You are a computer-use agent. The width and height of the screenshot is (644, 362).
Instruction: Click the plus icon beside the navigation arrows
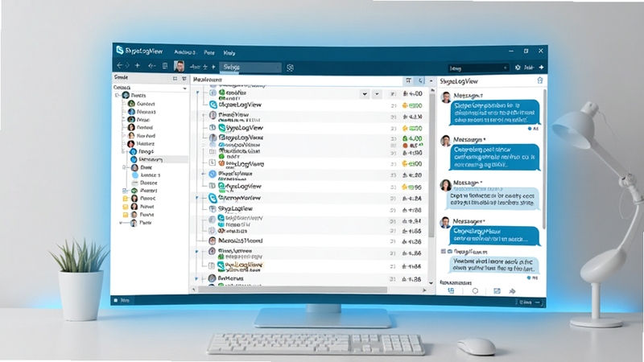[137, 66]
